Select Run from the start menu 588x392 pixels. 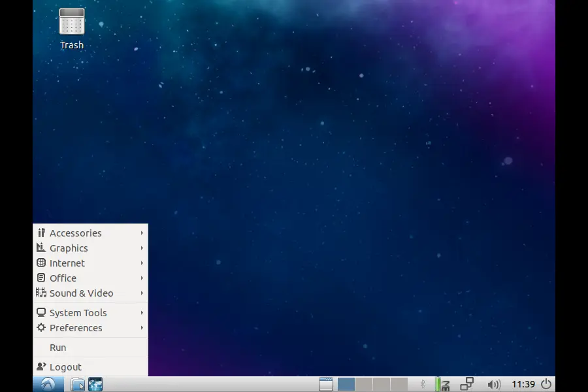[x=90, y=348]
